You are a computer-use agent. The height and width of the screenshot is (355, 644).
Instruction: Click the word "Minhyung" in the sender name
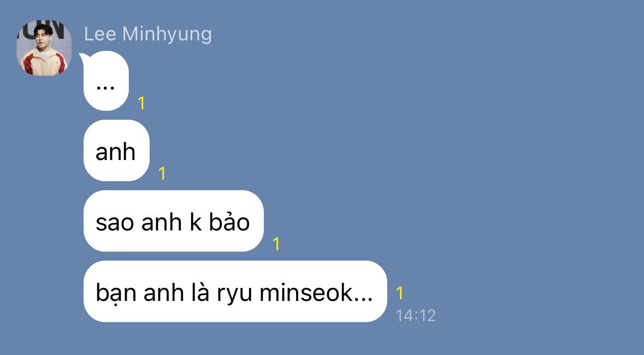tap(167, 34)
